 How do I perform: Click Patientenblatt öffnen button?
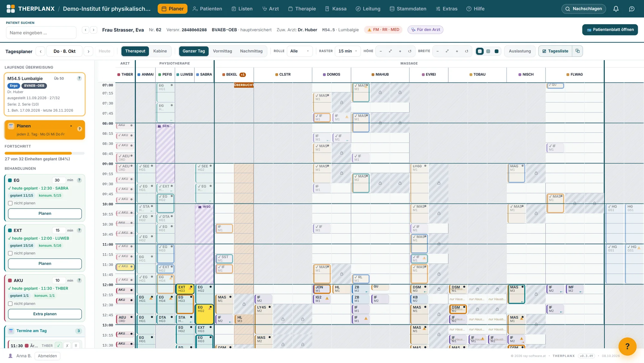click(610, 30)
